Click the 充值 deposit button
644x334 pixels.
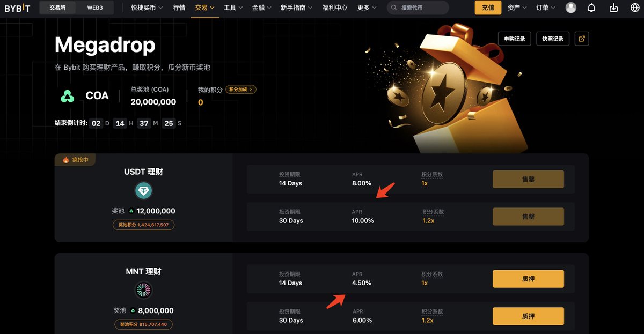[x=488, y=8]
